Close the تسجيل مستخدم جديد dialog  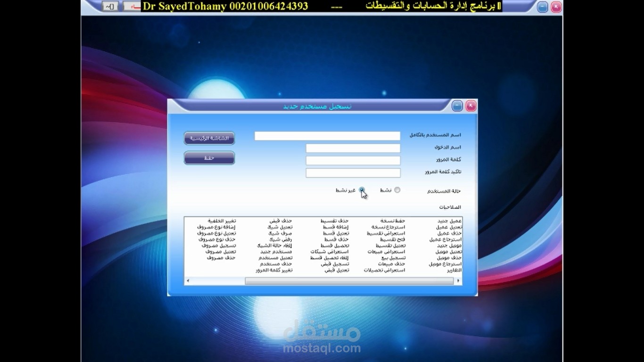[471, 106]
